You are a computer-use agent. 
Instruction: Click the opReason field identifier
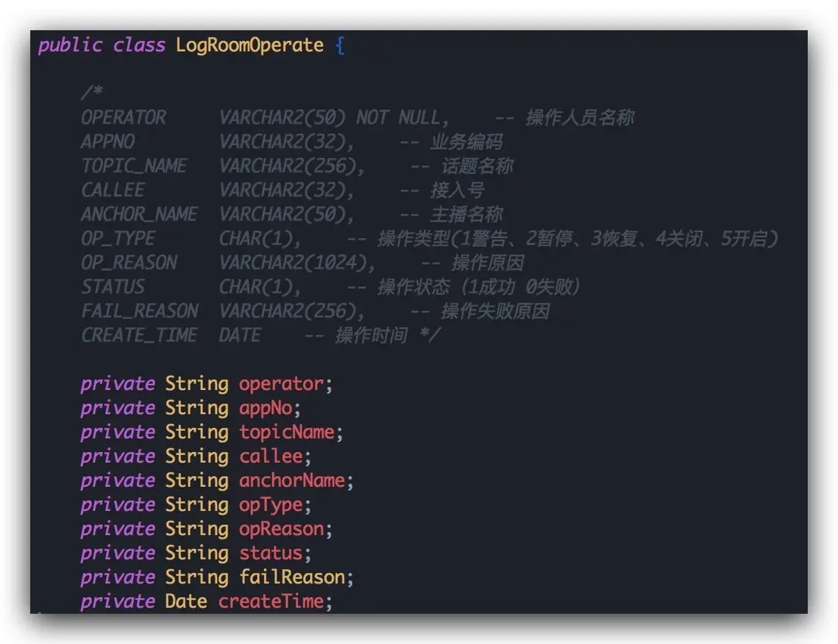[x=281, y=529]
